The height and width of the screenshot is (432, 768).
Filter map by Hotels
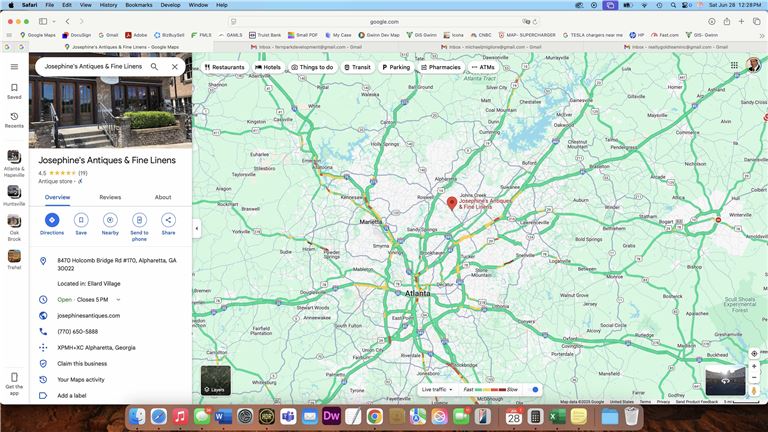268,67
